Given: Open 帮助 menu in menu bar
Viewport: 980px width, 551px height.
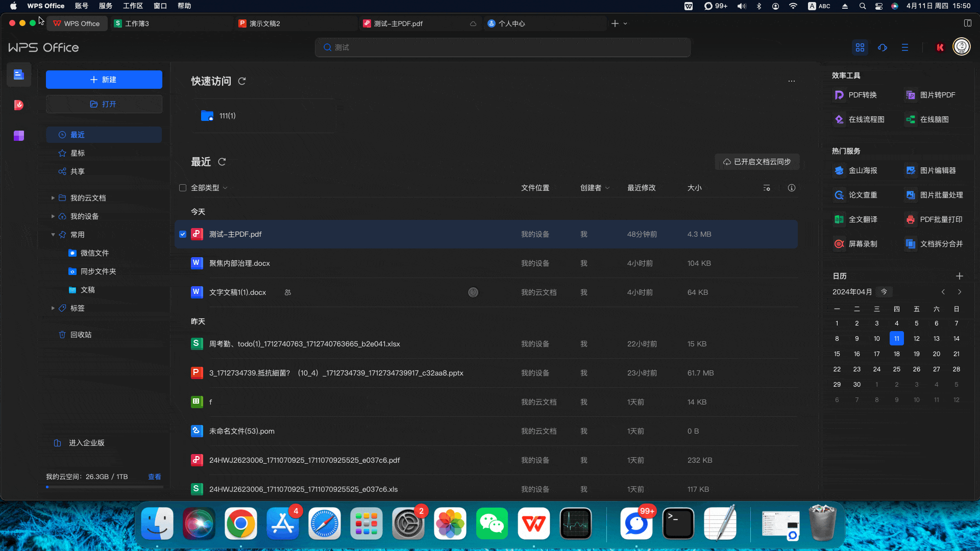Looking at the screenshot, I should pos(184,6).
